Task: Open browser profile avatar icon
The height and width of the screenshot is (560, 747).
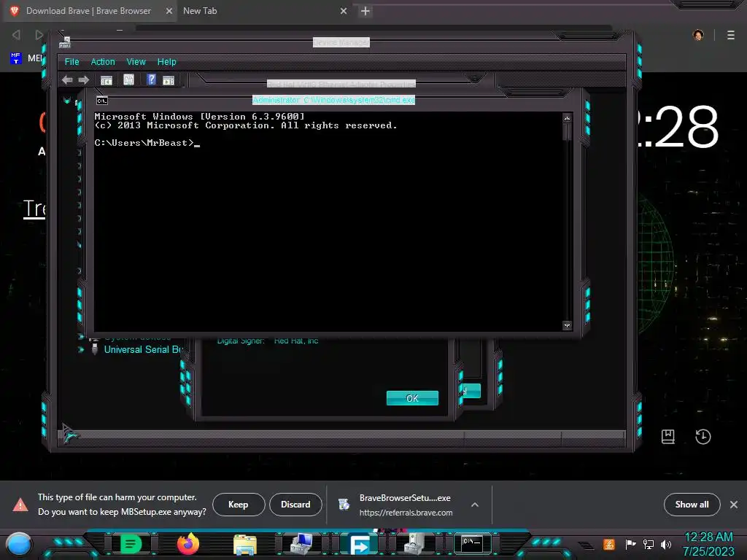Action: pos(698,35)
